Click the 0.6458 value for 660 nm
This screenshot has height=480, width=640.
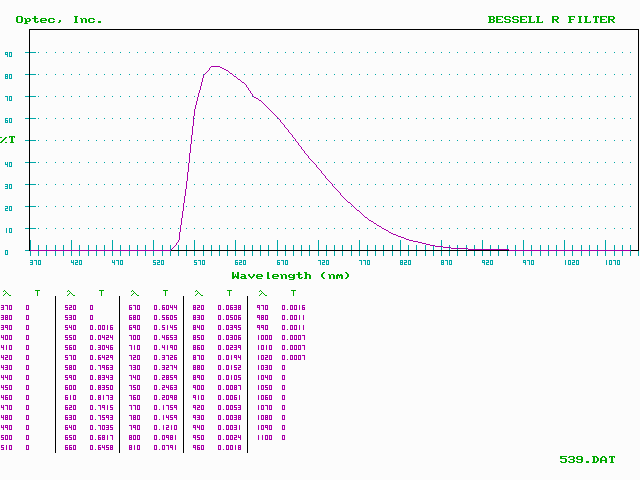click(x=100, y=447)
